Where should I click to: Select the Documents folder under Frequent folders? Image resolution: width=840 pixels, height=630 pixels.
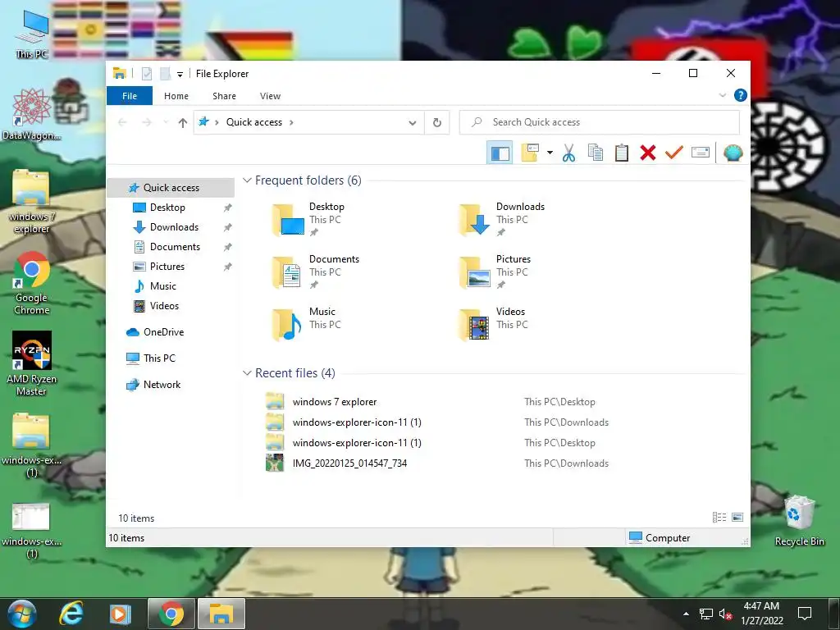click(316, 272)
